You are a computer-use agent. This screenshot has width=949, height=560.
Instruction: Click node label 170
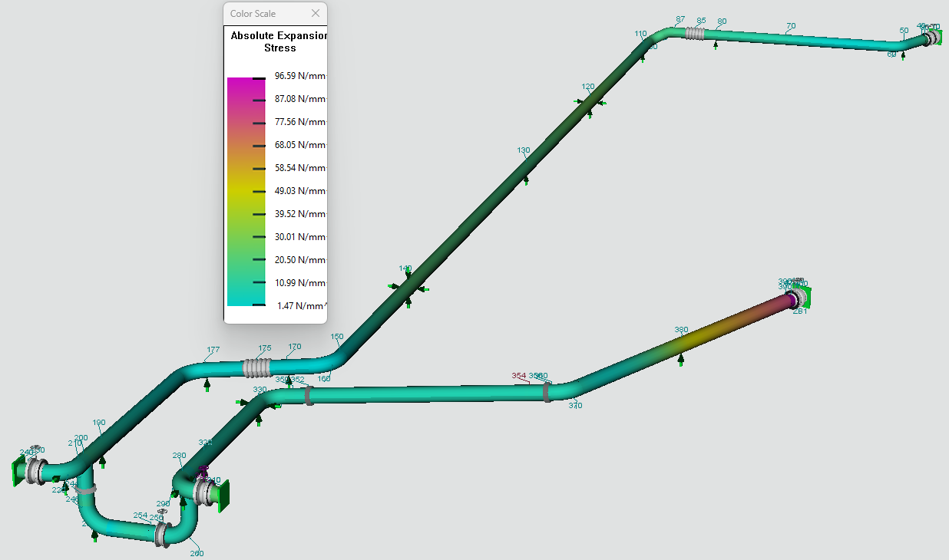pyautogui.click(x=295, y=347)
